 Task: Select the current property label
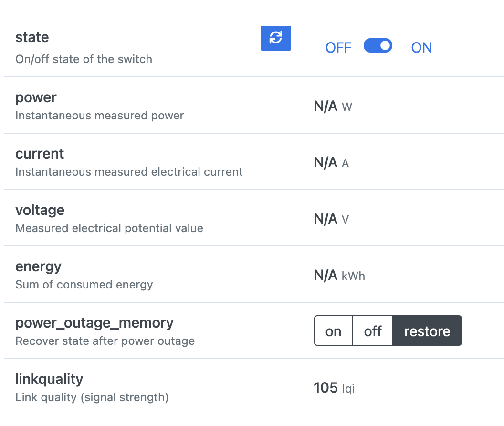pyautogui.click(x=40, y=154)
